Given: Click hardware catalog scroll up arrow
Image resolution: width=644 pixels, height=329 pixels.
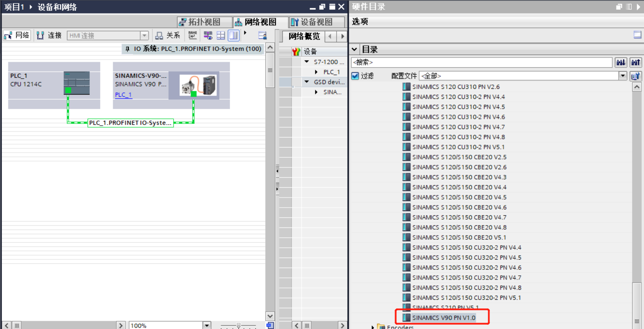Looking at the screenshot, I should pyautogui.click(x=636, y=87).
